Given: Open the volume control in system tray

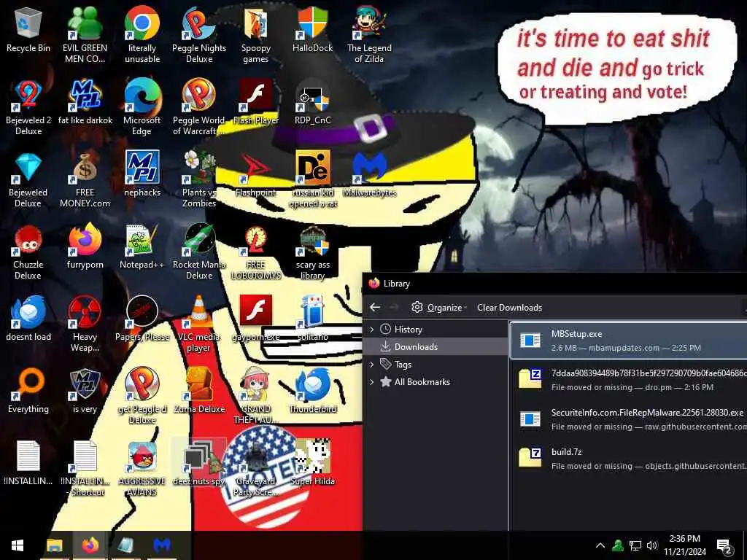Looking at the screenshot, I should 651,545.
